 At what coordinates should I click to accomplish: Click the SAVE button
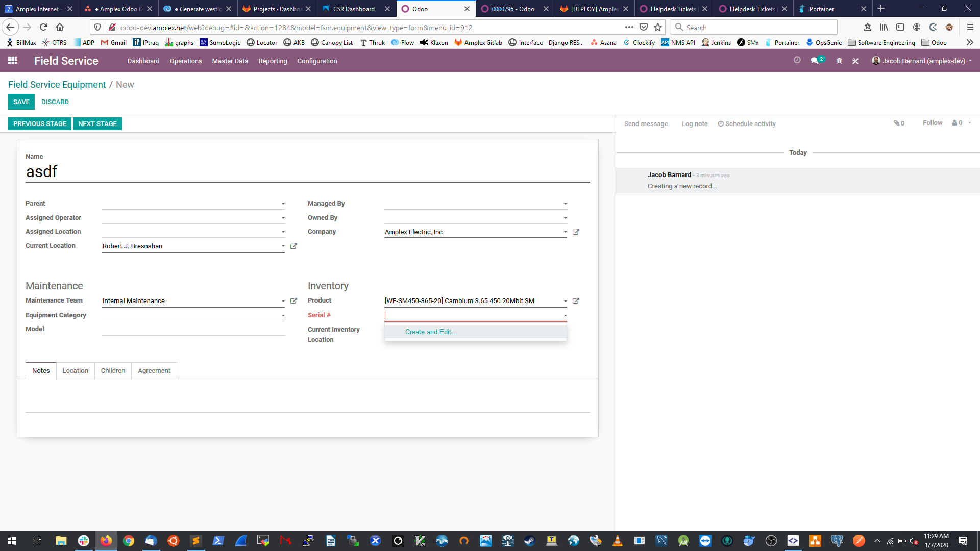point(21,102)
